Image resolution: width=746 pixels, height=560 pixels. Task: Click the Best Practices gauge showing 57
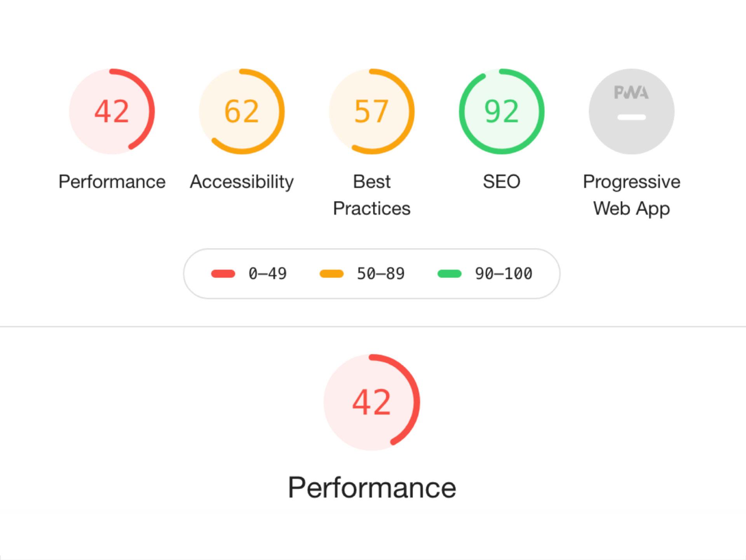[371, 112]
